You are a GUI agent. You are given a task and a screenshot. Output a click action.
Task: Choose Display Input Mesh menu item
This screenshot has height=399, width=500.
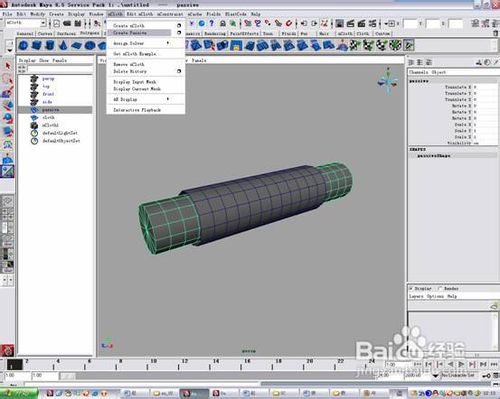click(x=135, y=82)
